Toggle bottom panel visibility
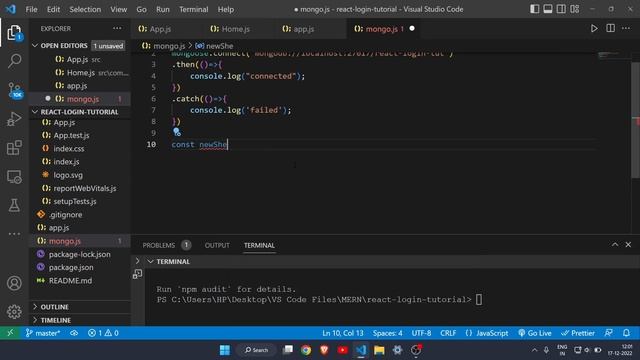 click(x=548, y=9)
